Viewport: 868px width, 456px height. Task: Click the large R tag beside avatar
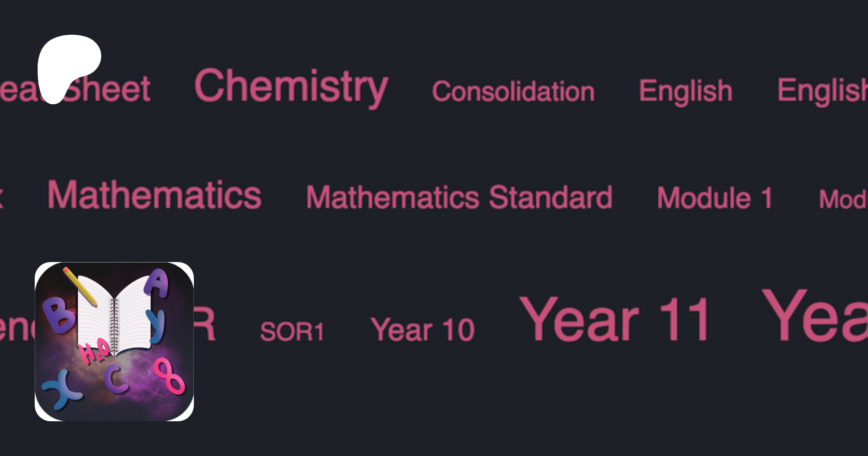[x=205, y=324]
